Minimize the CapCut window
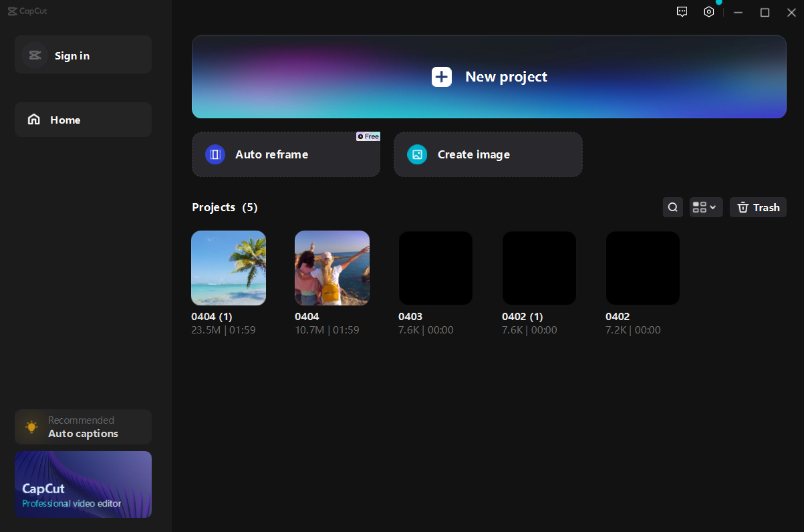 click(739, 12)
